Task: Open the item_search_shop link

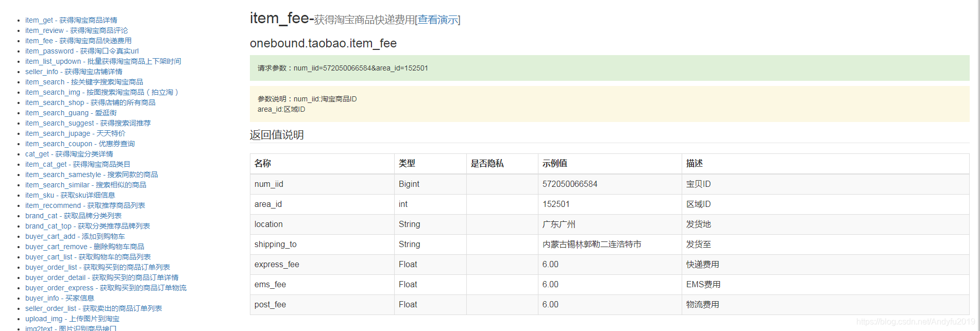Action: click(90, 102)
